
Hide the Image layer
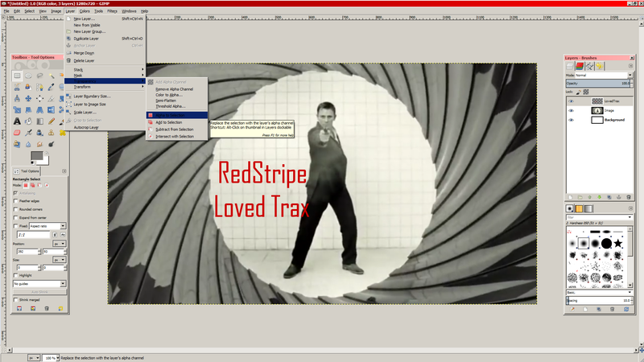pyautogui.click(x=571, y=111)
